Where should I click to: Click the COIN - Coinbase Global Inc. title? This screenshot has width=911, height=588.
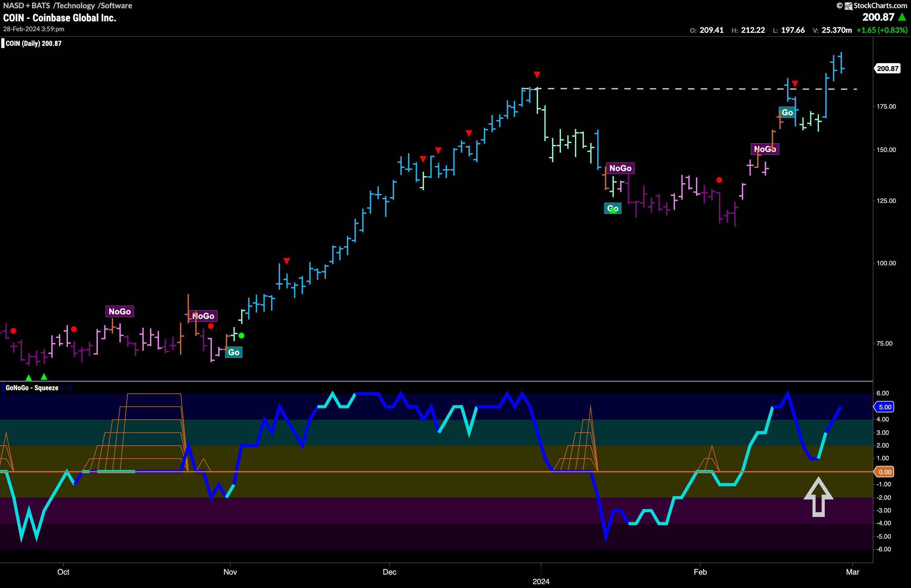(x=60, y=18)
